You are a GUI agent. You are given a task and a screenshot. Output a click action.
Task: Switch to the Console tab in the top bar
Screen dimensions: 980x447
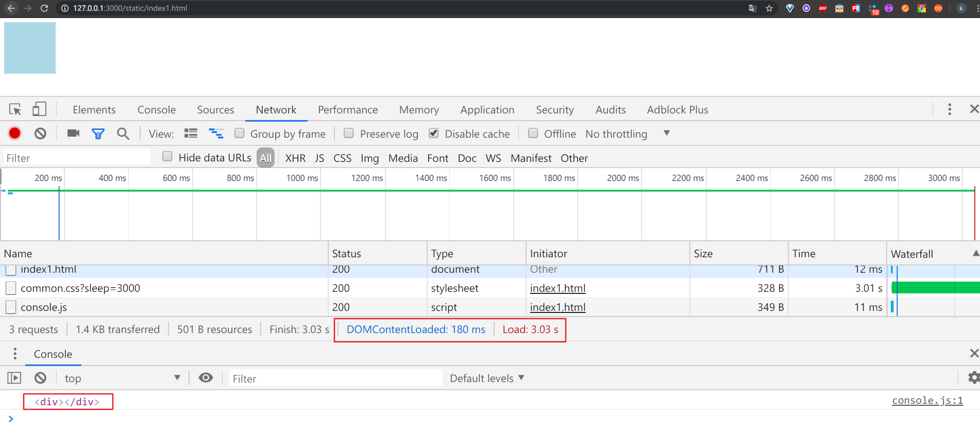click(157, 109)
